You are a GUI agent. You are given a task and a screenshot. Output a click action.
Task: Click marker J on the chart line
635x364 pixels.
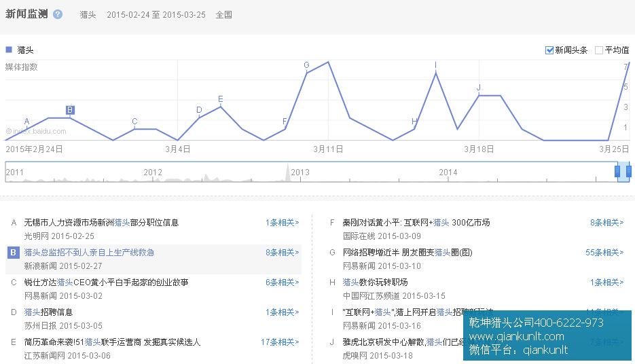click(x=479, y=88)
